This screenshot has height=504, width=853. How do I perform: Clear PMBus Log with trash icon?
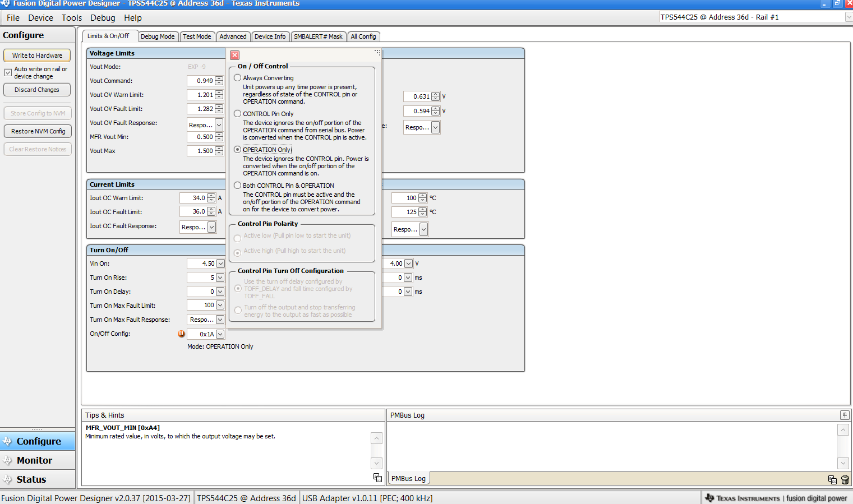point(845,479)
